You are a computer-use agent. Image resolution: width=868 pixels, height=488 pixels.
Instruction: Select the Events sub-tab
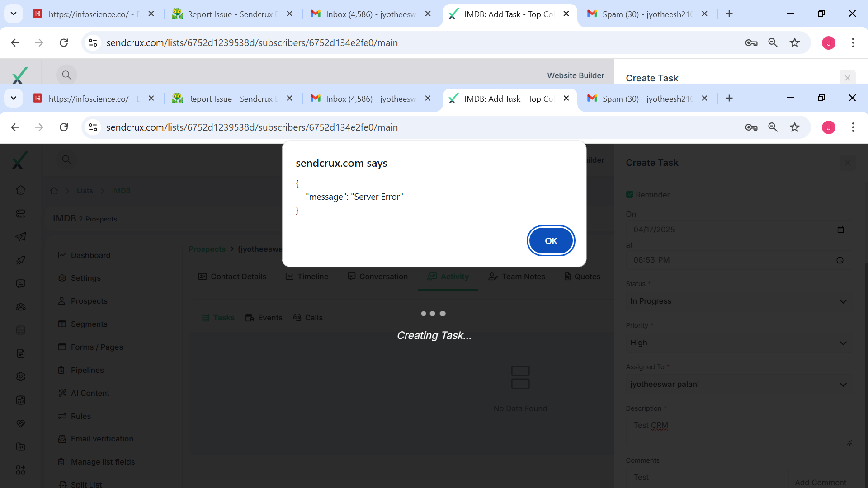click(x=264, y=318)
